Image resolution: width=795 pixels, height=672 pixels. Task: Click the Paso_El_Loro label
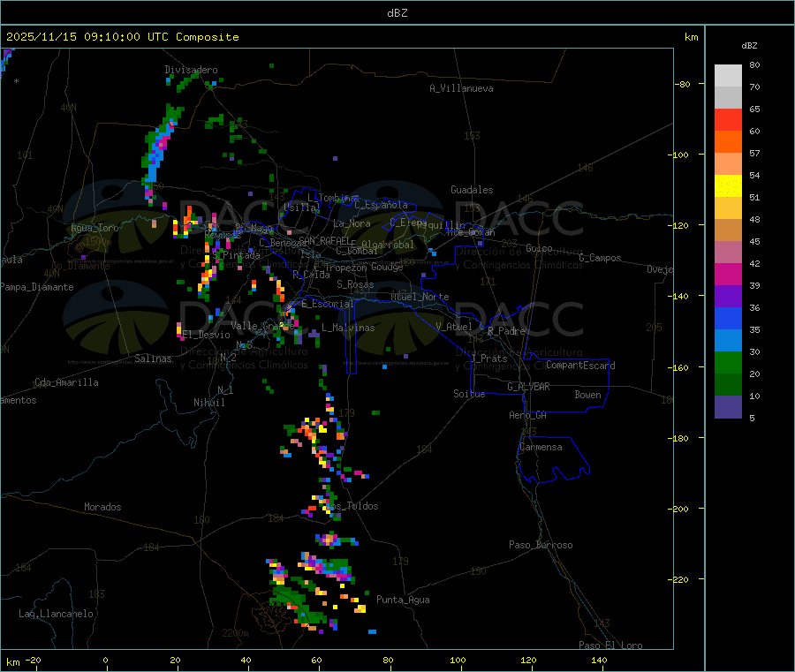click(610, 646)
